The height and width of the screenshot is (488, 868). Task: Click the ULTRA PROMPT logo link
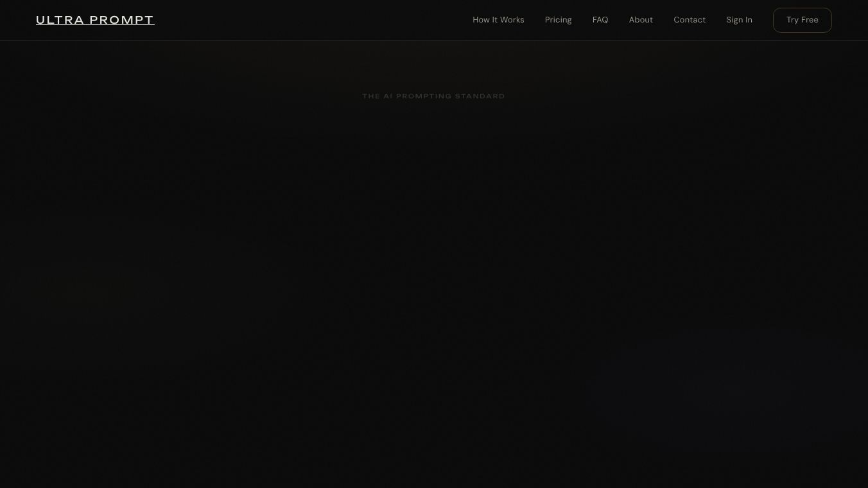(x=95, y=20)
